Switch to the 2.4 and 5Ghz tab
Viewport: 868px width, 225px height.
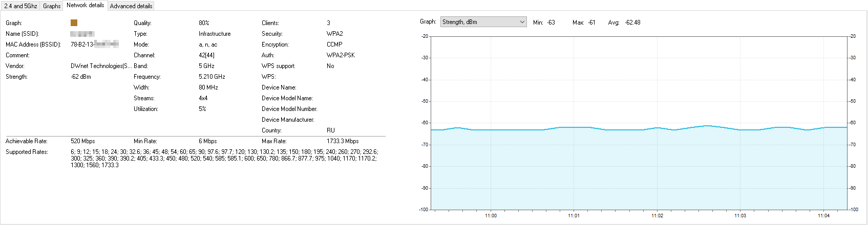click(x=21, y=6)
